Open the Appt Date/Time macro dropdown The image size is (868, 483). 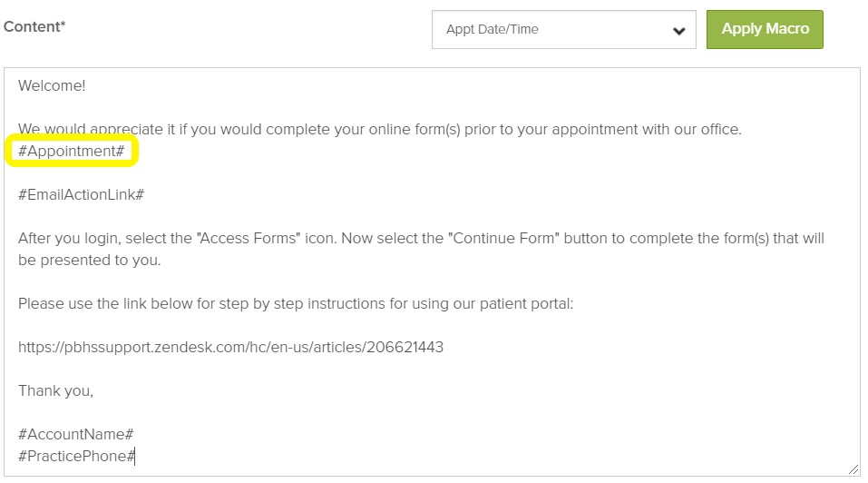562,30
